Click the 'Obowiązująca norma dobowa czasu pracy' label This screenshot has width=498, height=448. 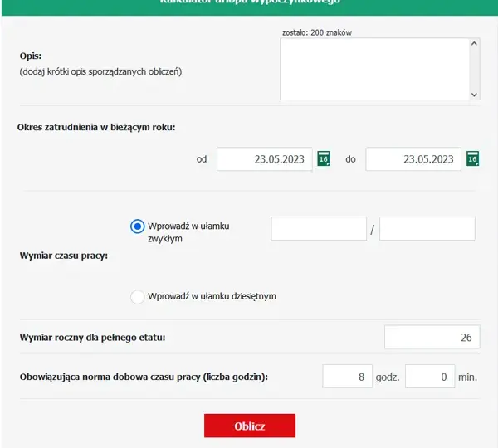(144, 377)
